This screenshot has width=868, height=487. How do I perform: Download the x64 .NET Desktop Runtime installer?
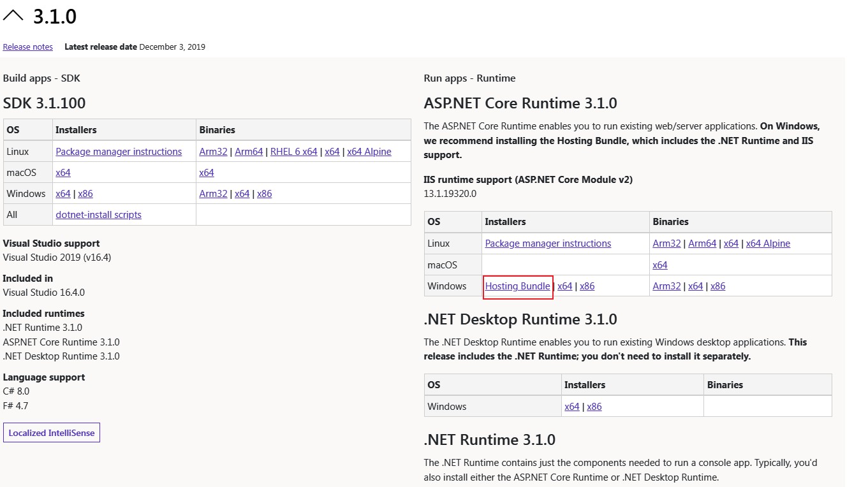(571, 406)
